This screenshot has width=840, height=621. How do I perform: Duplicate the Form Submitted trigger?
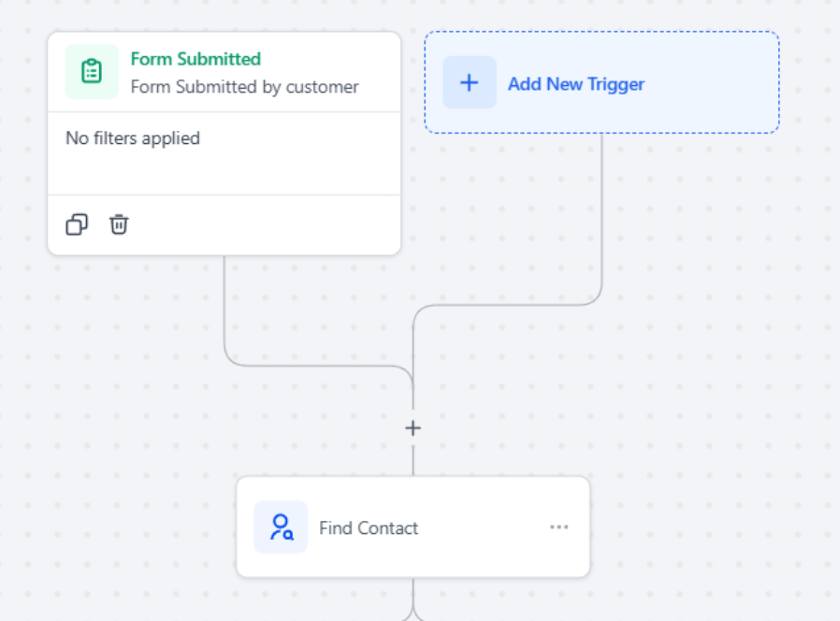77,224
